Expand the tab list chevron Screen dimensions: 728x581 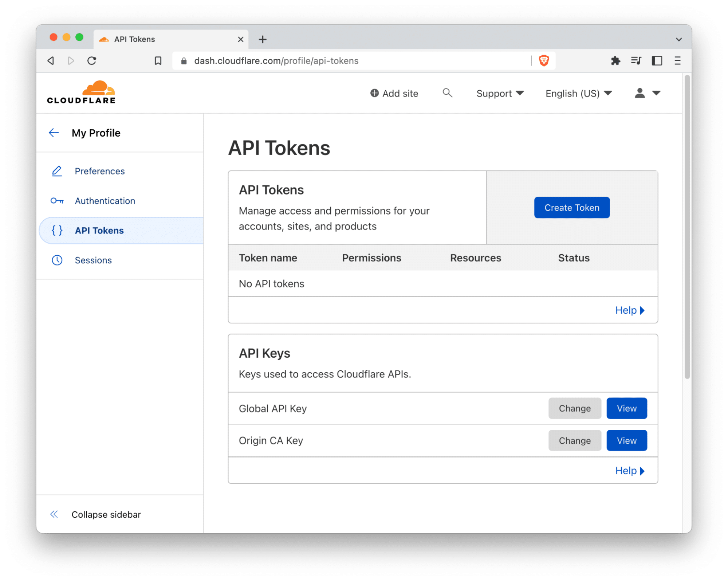tap(678, 39)
